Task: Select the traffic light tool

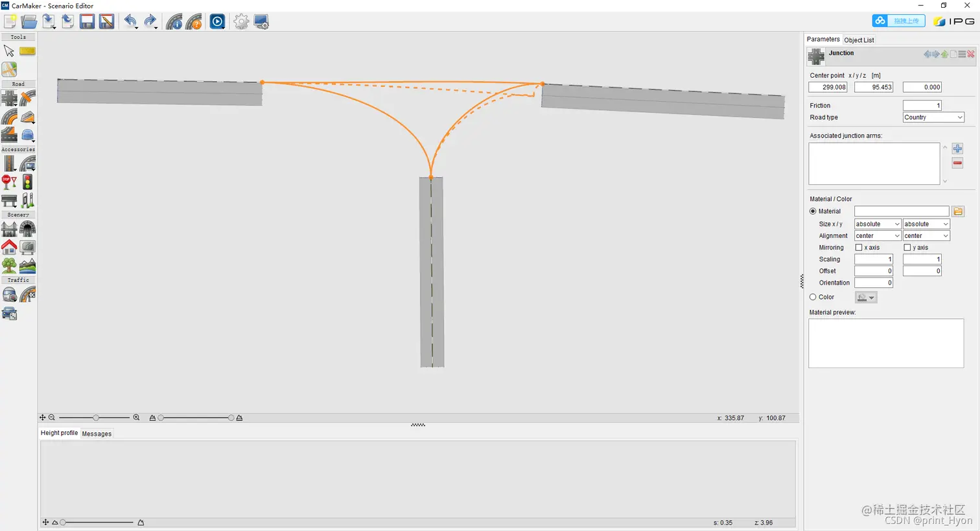Action: click(27, 182)
